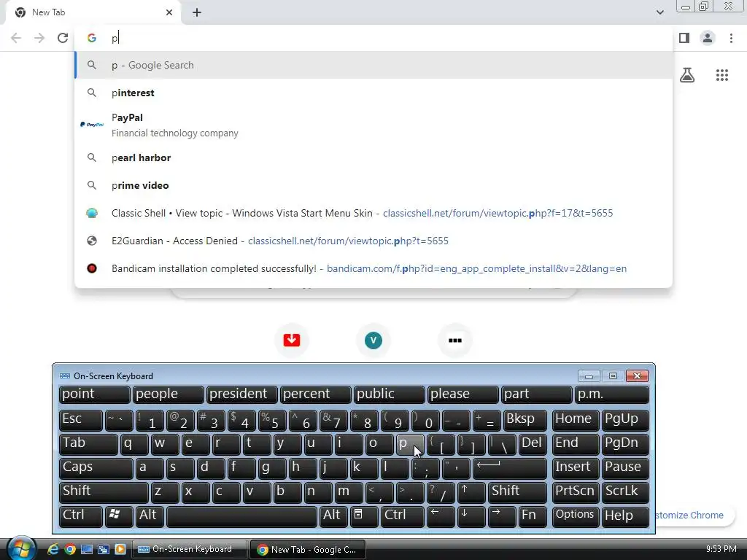Click the Bksp key

pos(525,420)
